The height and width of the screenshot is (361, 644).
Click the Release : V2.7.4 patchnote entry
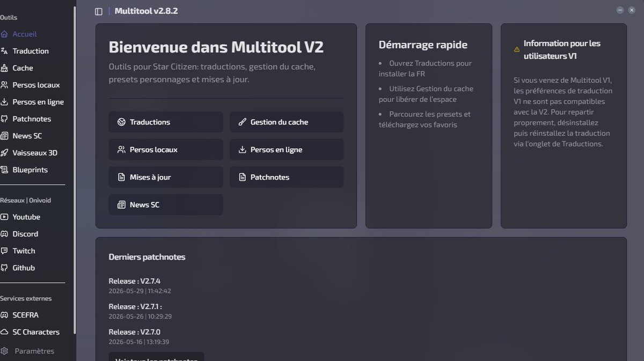[x=135, y=281]
